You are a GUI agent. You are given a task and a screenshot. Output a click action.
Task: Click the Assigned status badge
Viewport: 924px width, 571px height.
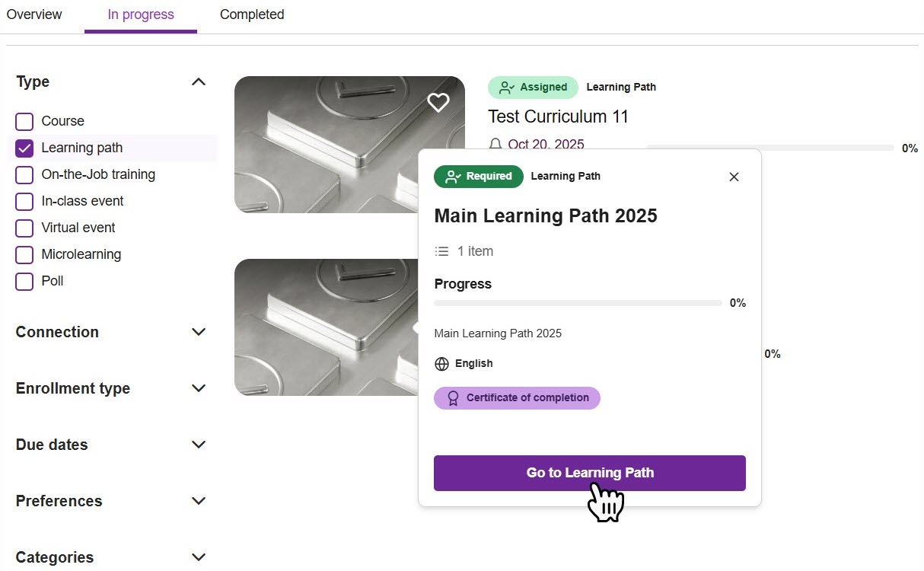(533, 88)
